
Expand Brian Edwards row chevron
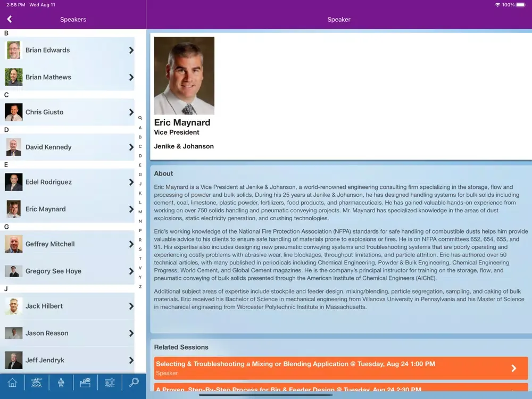click(131, 50)
